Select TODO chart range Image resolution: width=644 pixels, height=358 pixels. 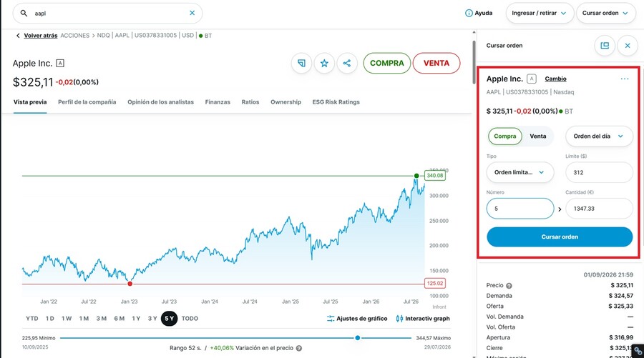tap(190, 319)
